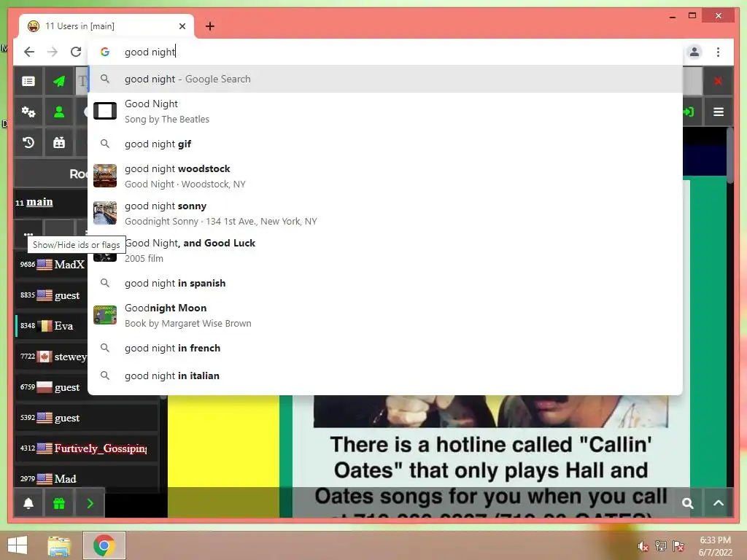Image resolution: width=747 pixels, height=560 pixels.
Task: Click the browser Back arrow
Action: click(x=29, y=52)
